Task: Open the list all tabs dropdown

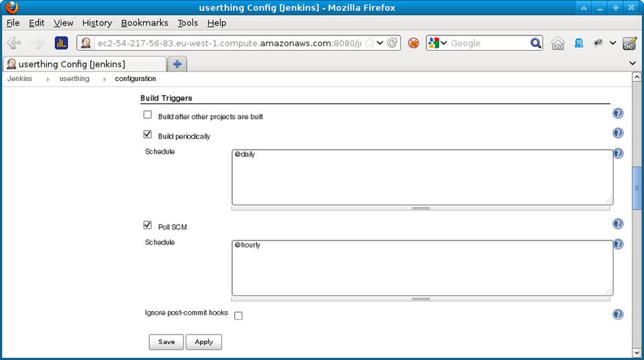Action: pos(632,63)
